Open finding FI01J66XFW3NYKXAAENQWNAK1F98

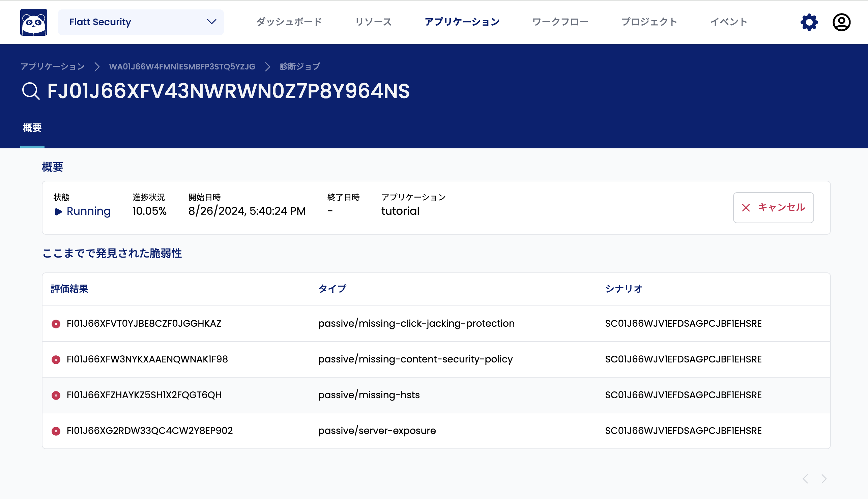click(x=147, y=359)
